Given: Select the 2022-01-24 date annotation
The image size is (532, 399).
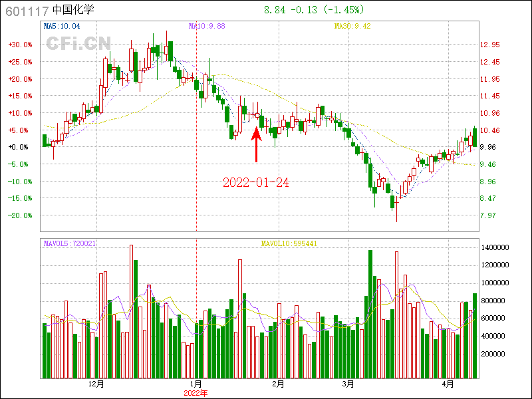Looking at the screenshot, I should pos(255,182).
